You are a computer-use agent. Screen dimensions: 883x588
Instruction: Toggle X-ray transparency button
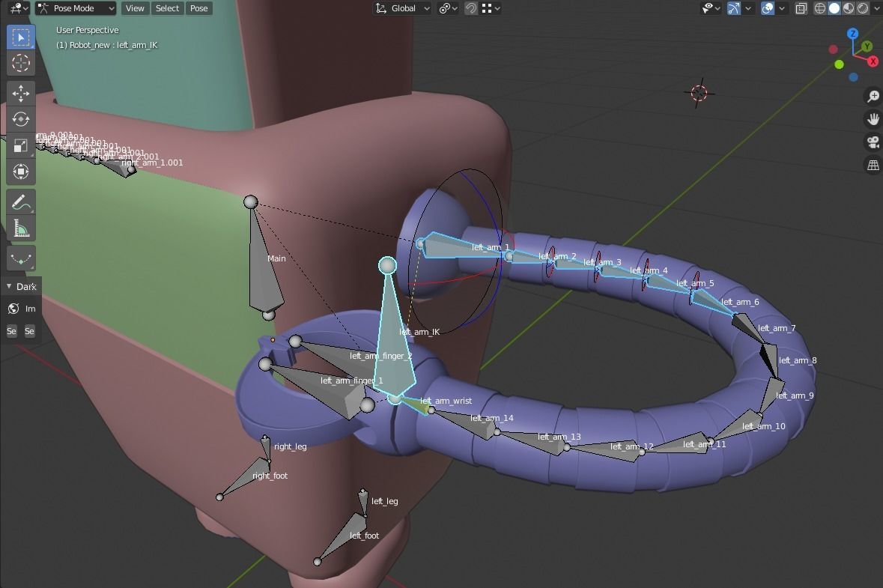point(801,8)
